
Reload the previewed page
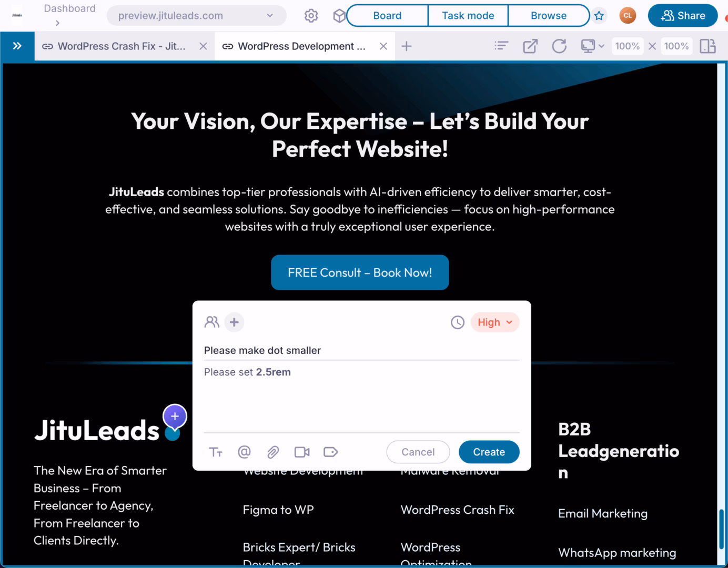click(559, 46)
